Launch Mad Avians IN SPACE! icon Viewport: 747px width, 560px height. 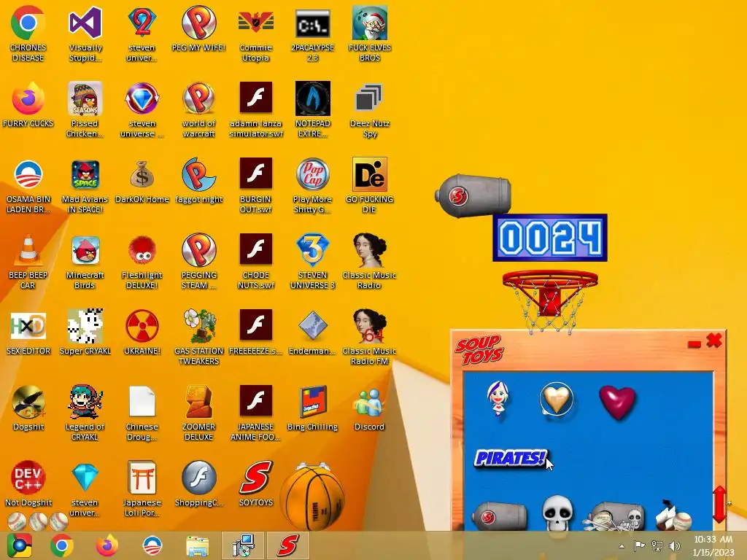click(x=85, y=186)
